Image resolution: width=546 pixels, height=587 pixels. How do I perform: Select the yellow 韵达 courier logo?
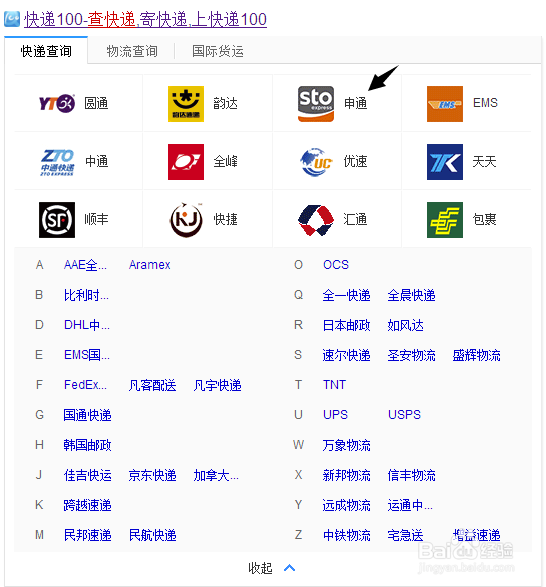[186, 104]
